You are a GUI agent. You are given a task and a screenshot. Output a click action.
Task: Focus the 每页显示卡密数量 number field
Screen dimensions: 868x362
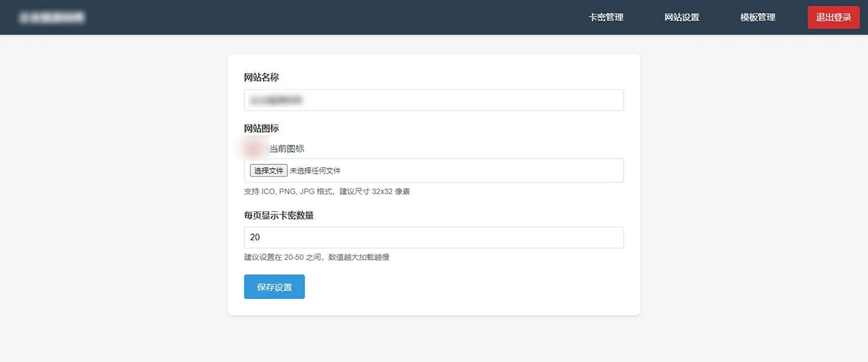[434, 237]
